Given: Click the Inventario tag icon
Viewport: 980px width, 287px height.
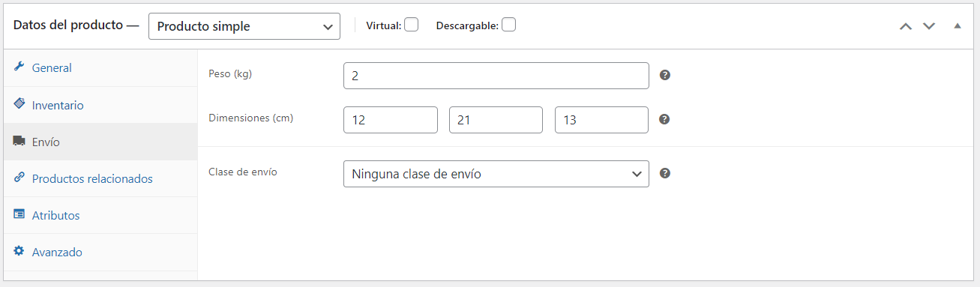Looking at the screenshot, I should (19, 104).
